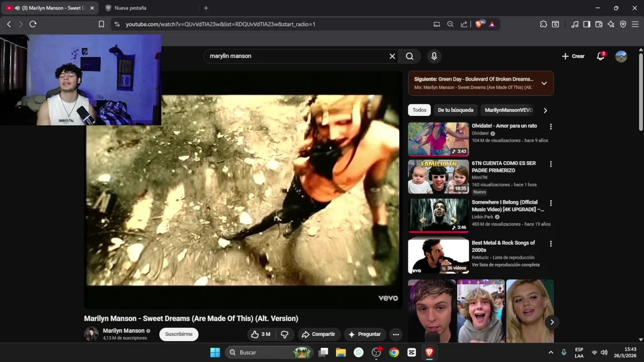Show hidden system tray icons chevron
Viewport: 644px width, 362px height.
click(550, 352)
